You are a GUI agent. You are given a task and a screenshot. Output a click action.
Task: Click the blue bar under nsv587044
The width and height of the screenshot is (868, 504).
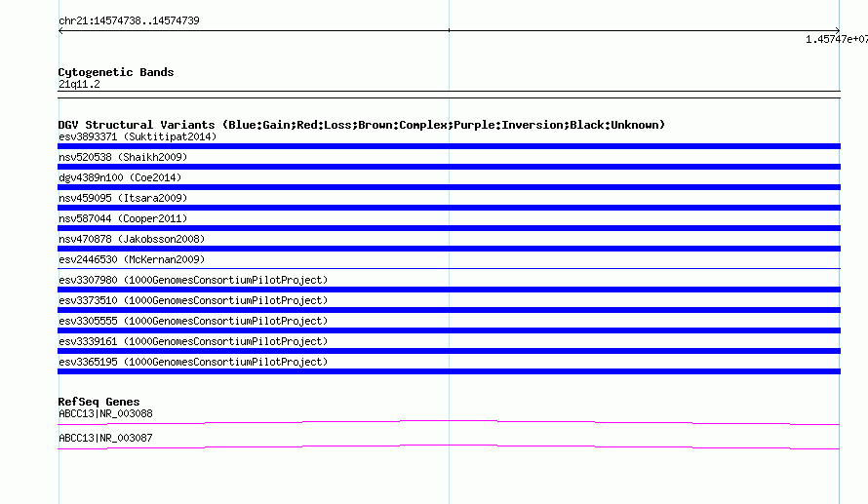click(449, 228)
